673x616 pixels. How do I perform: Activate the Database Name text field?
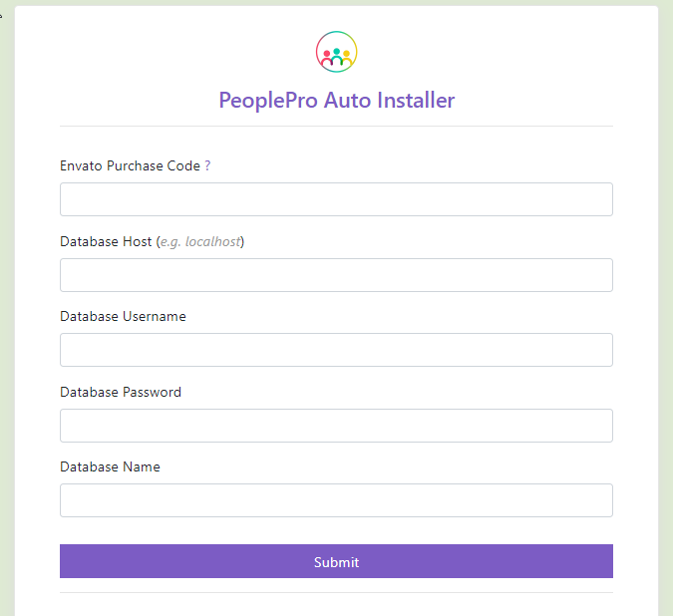click(336, 500)
